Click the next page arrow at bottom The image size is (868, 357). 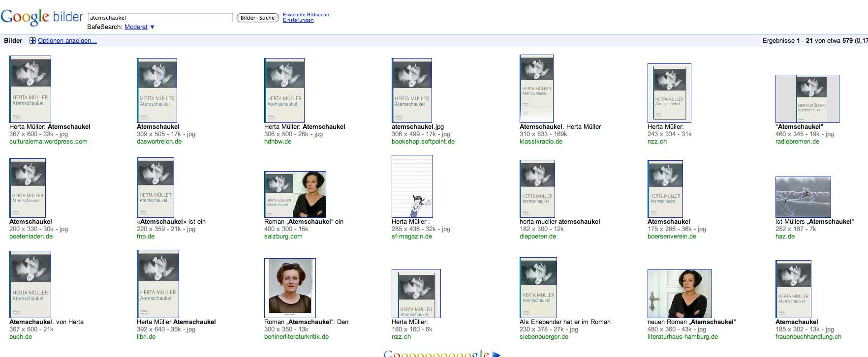496,354
